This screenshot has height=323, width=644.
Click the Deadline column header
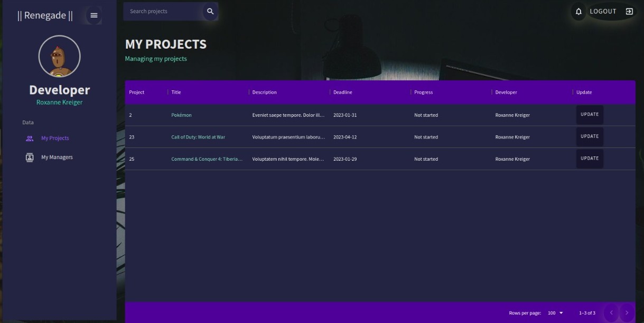coord(342,91)
